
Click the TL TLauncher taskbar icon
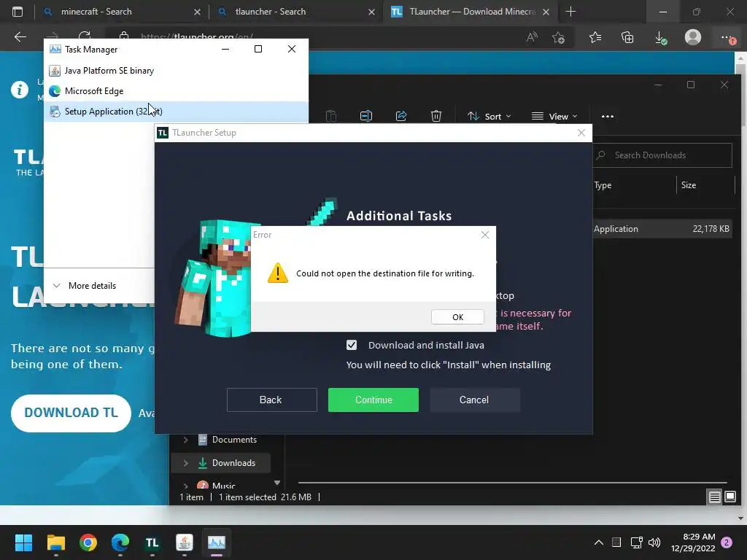(152, 542)
